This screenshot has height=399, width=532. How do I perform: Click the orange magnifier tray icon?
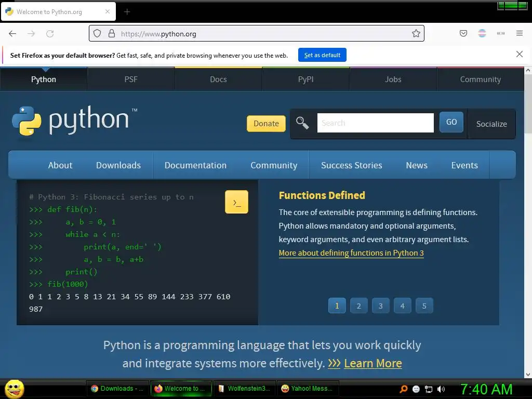404,389
